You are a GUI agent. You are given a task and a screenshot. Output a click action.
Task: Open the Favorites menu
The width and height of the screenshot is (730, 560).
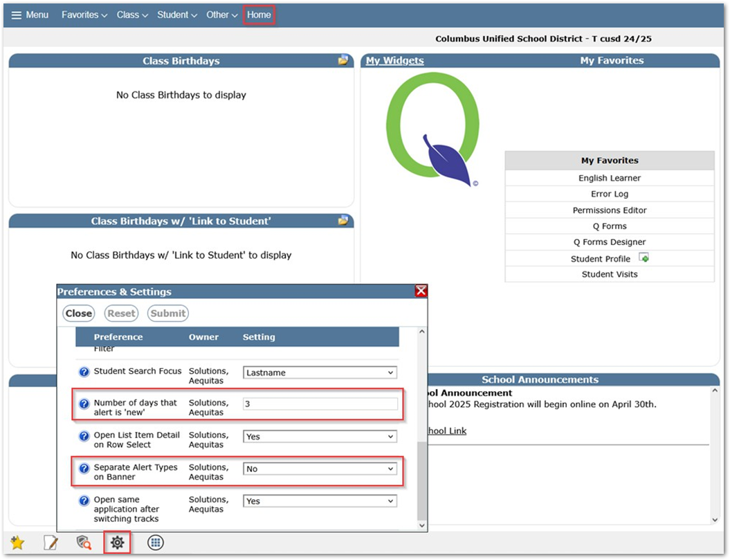point(84,15)
